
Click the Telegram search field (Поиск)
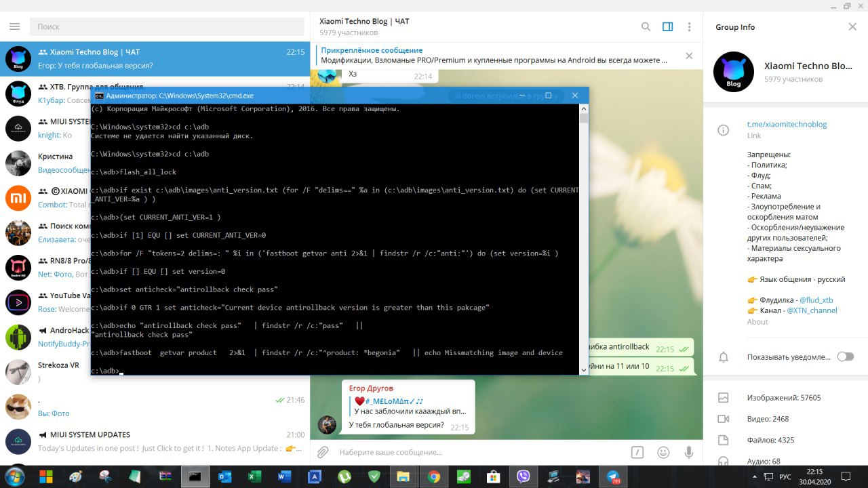coord(167,26)
